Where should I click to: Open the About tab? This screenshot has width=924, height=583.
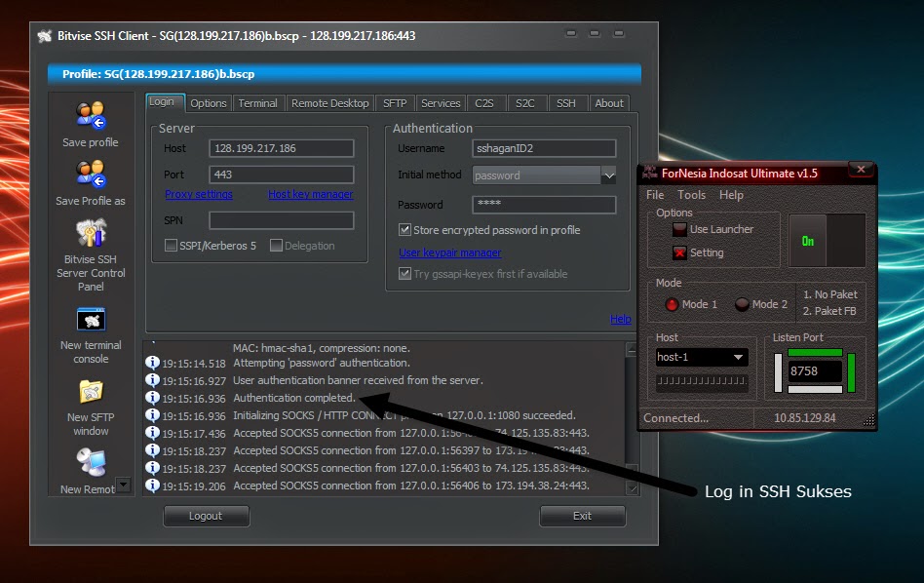pyautogui.click(x=609, y=103)
